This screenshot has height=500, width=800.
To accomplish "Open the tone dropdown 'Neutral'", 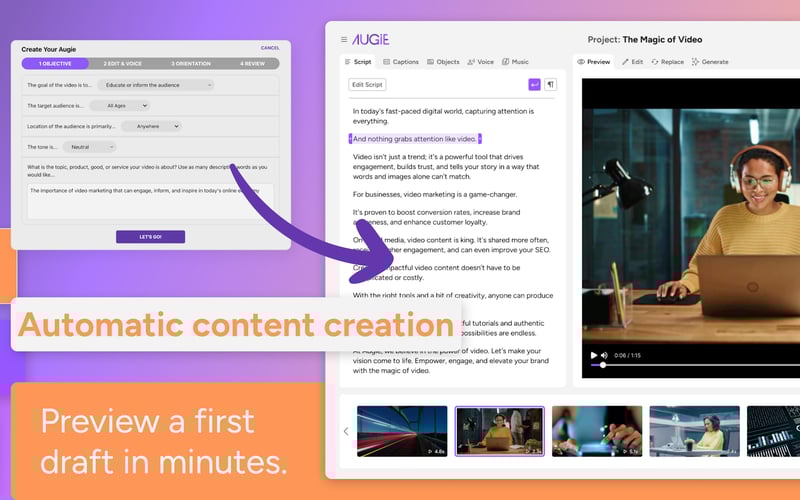I will [89, 147].
